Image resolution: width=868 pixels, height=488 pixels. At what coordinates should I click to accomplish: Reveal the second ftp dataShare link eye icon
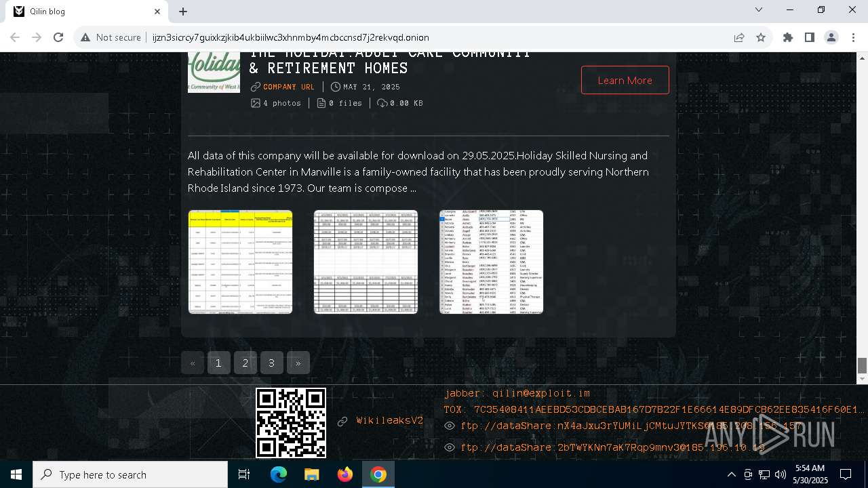pyautogui.click(x=449, y=447)
